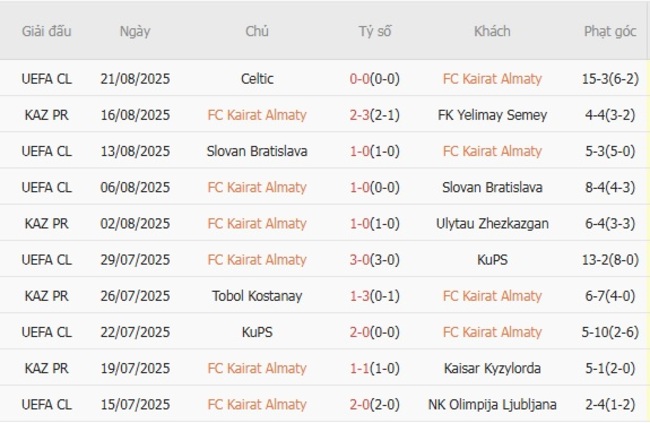Open the FK Yelimay Semey team link
650x423 pixels.
[x=492, y=115]
